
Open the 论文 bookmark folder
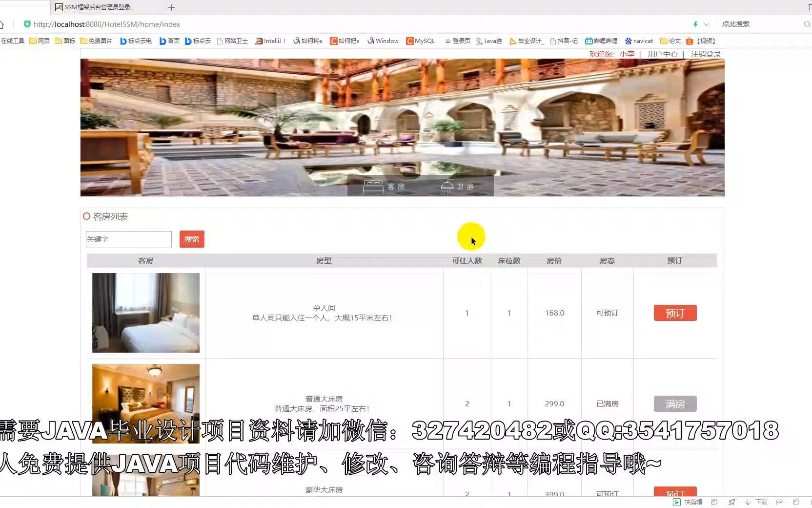(x=670, y=41)
